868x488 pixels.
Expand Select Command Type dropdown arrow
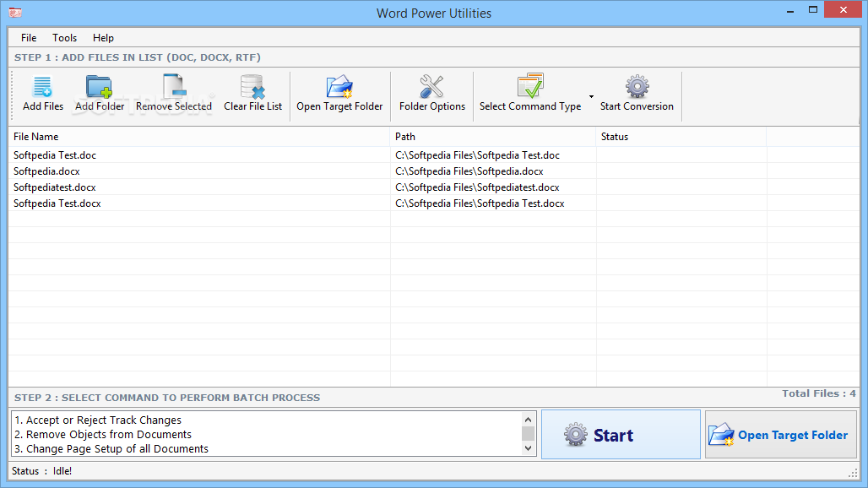point(591,96)
